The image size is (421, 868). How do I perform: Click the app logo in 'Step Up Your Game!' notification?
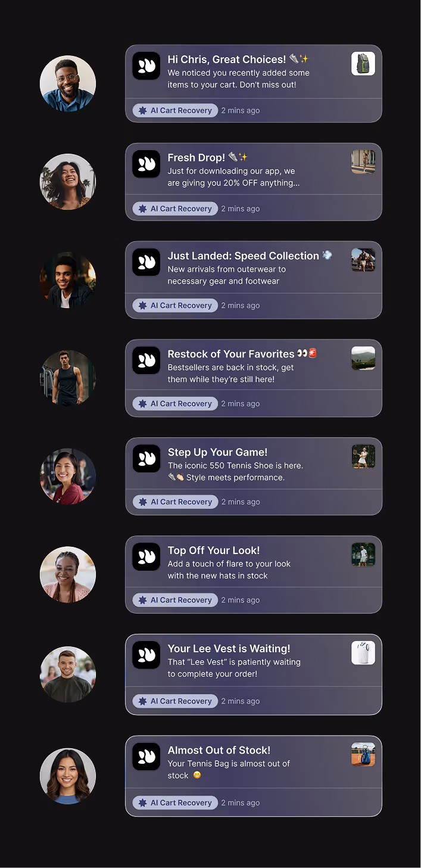pyautogui.click(x=146, y=459)
